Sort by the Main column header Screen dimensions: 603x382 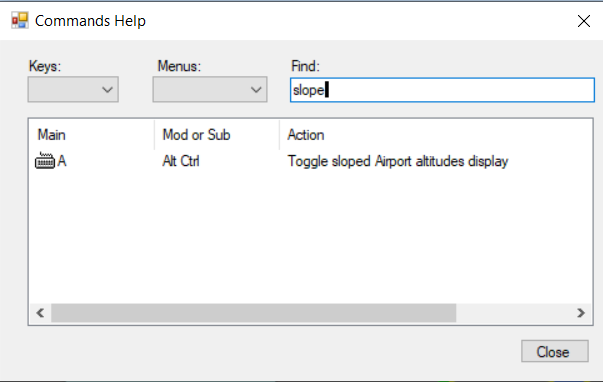92,135
